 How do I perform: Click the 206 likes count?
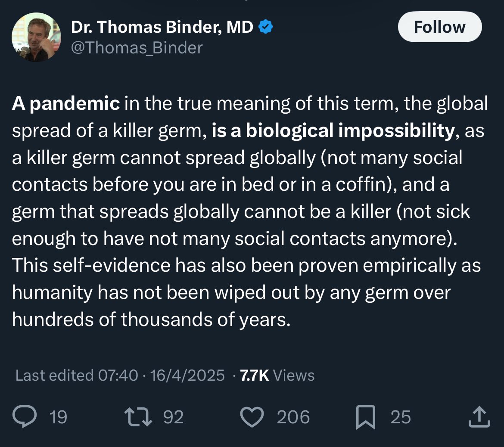point(293,417)
